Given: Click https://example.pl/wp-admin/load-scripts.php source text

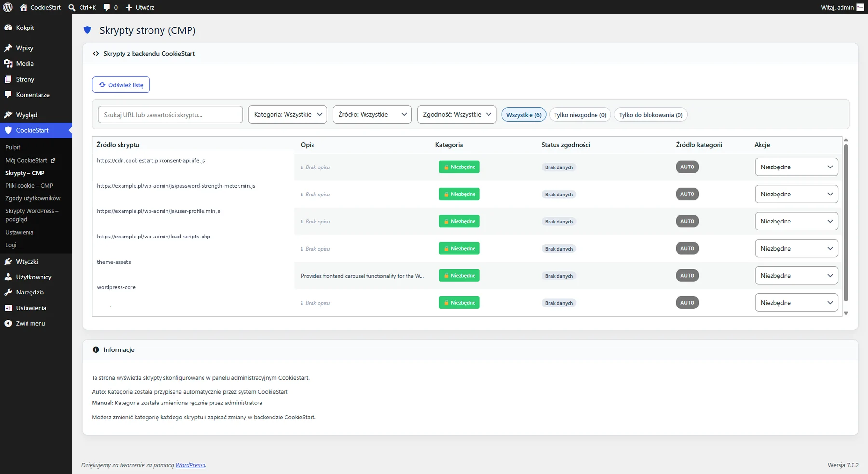Looking at the screenshot, I should 153,237.
